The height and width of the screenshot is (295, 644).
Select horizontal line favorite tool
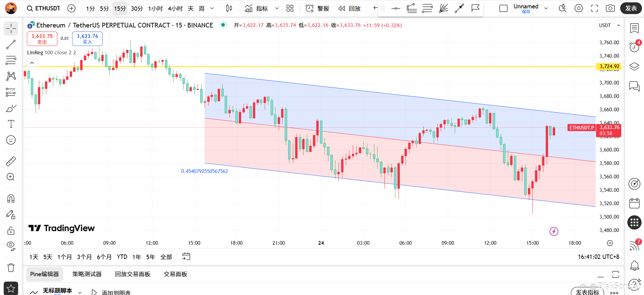pos(396,8)
